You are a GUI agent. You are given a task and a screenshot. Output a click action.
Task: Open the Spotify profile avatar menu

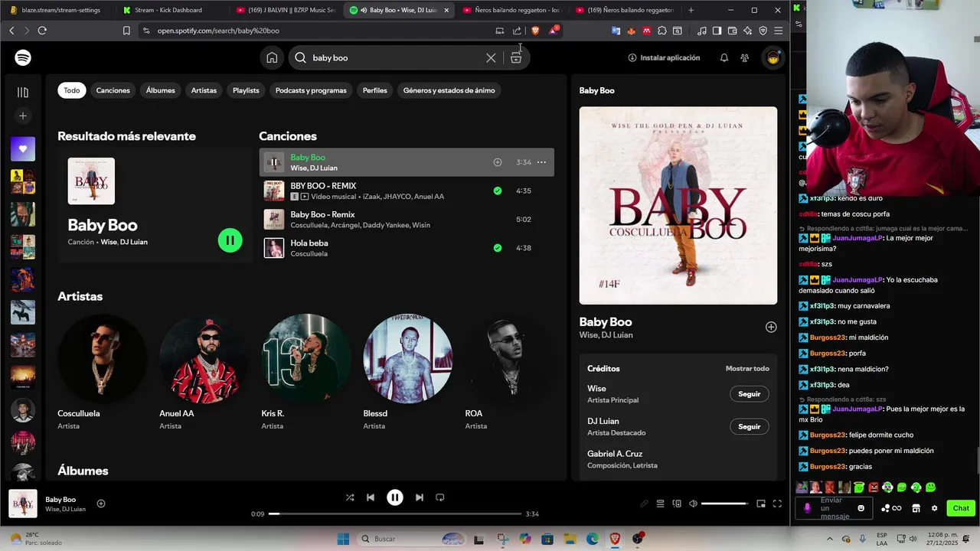pyautogui.click(x=773, y=57)
